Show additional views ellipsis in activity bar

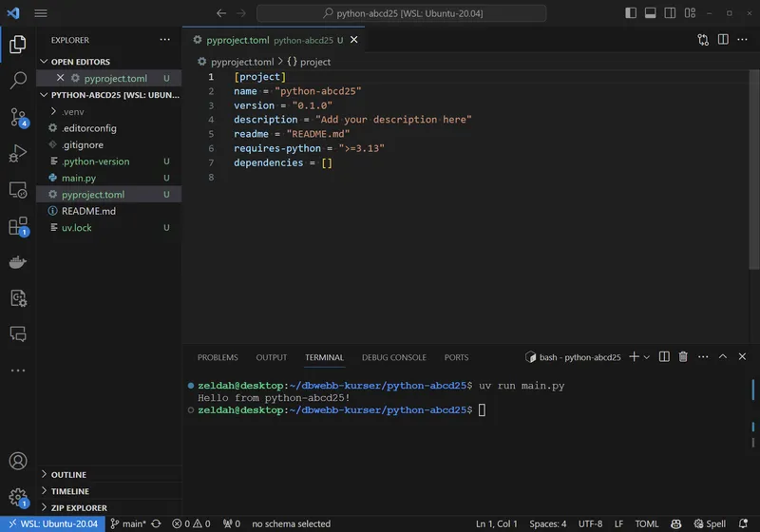coord(18,370)
